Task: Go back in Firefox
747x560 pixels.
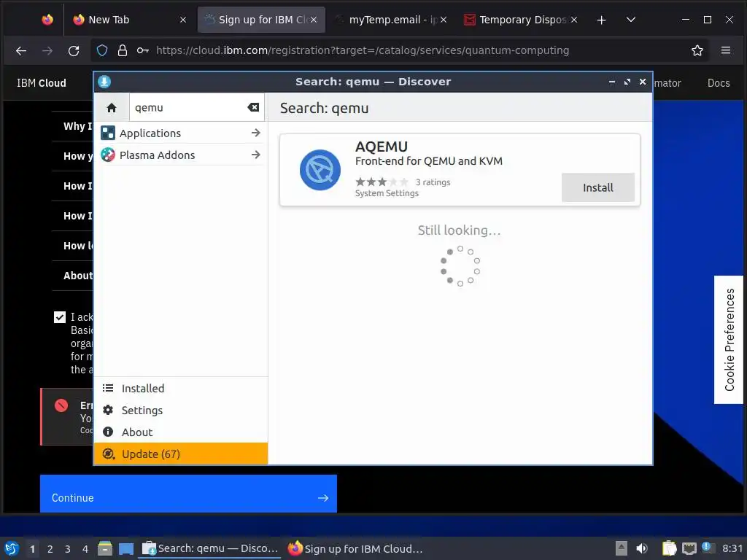Action: [x=21, y=50]
